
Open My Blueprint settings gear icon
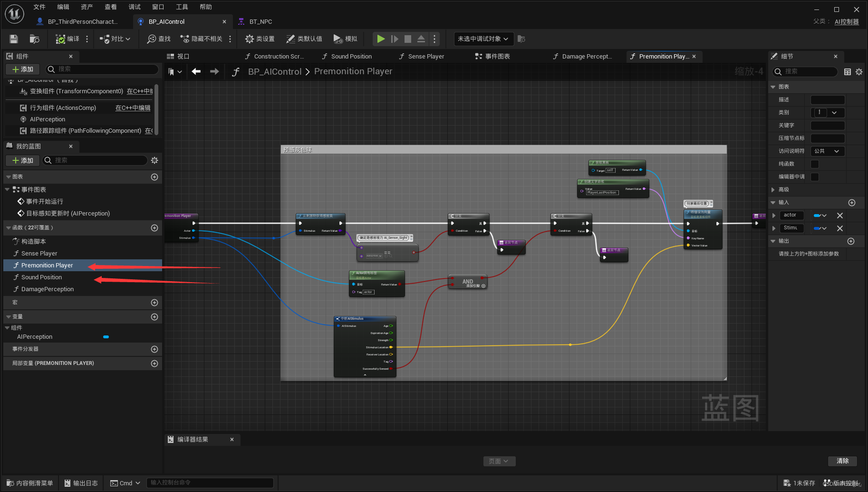point(154,160)
